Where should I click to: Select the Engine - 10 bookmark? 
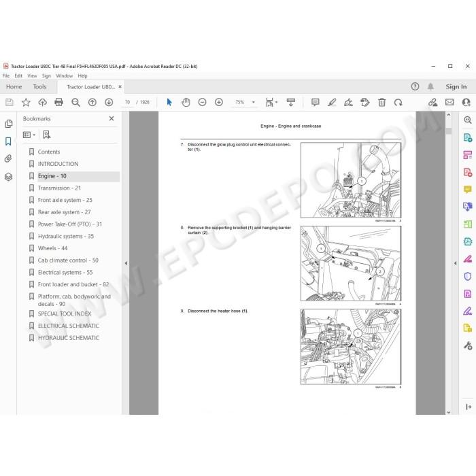[52, 176]
